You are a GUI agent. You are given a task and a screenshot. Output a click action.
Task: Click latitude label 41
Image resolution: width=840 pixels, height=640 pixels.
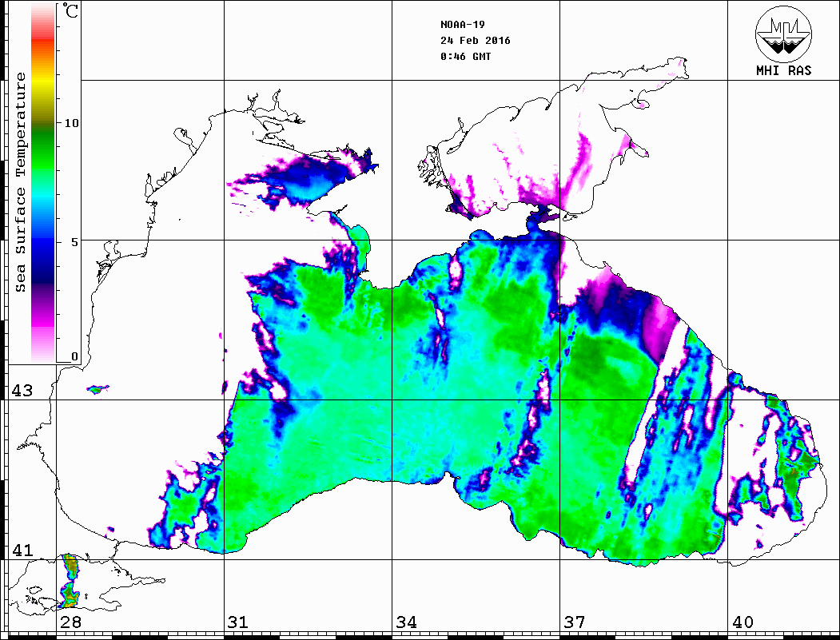[x=22, y=551]
